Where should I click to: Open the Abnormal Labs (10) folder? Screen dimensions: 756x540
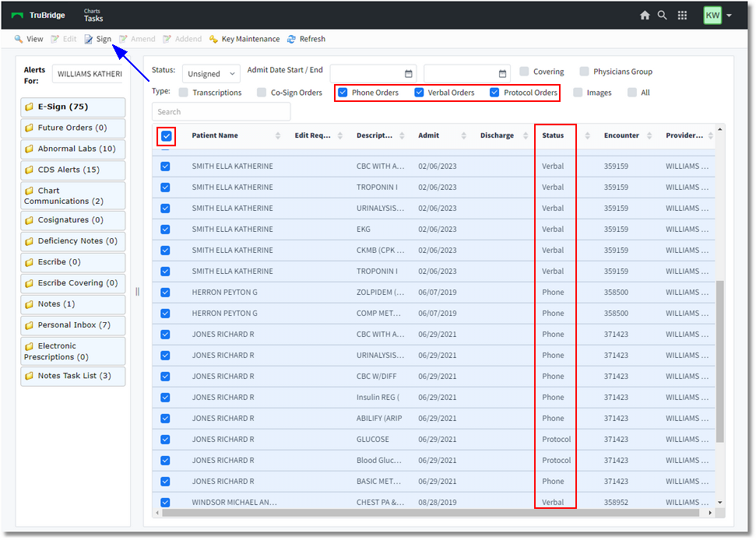[x=73, y=149]
